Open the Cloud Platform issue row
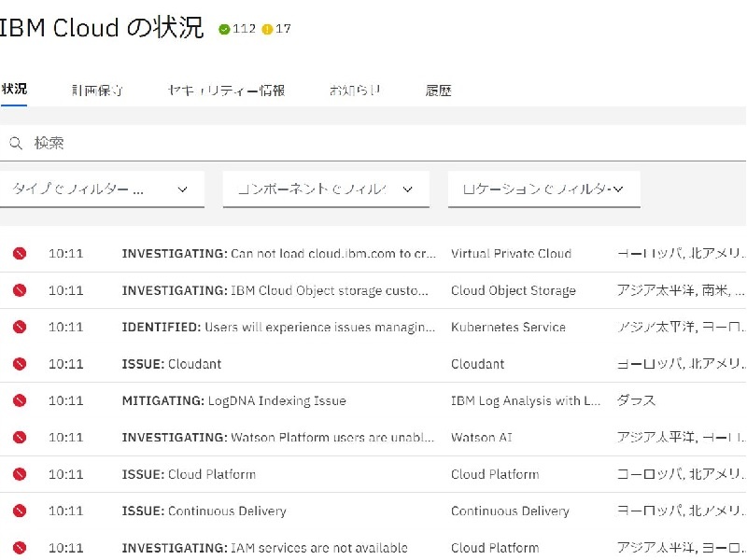 (189, 474)
